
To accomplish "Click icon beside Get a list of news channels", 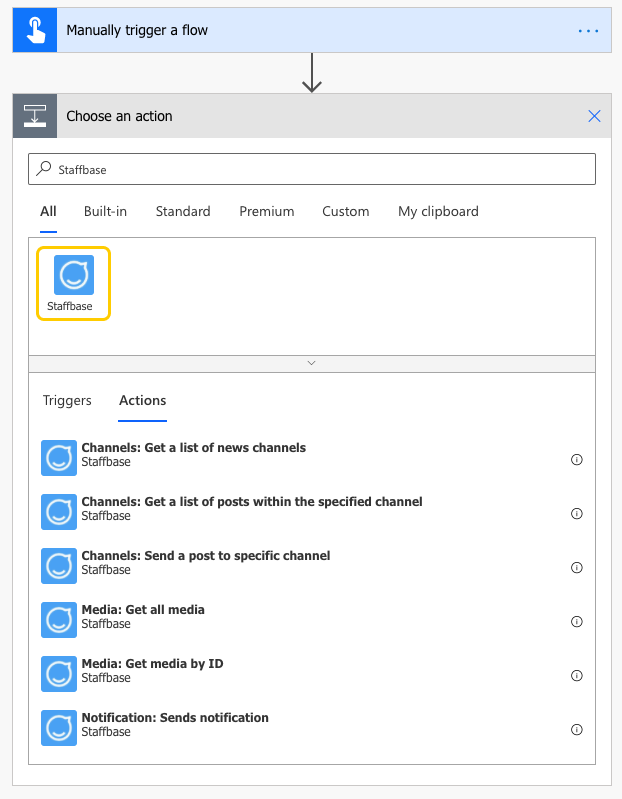I will [x=59, y=458].
